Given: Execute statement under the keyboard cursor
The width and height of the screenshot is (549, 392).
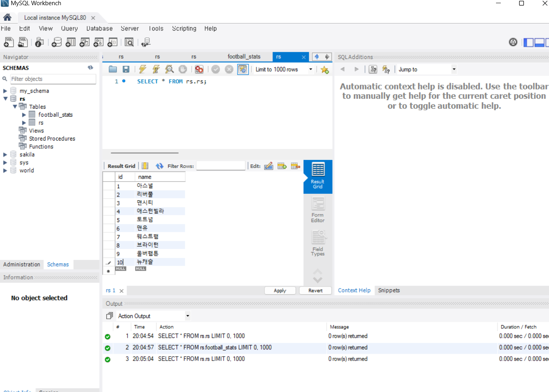Looking at the screenshot, I should (x=156, y=69).
